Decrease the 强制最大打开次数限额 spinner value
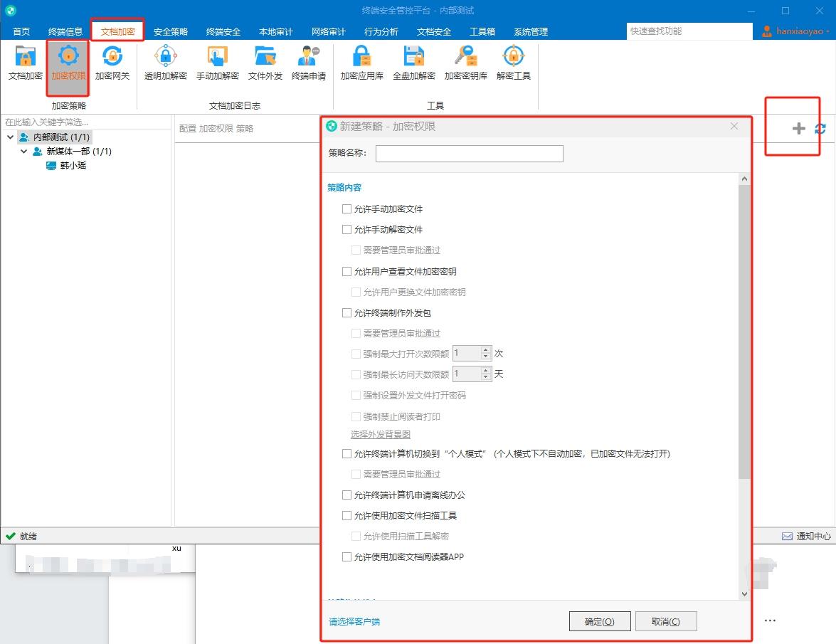This screenshot has width=836, height=644. click(x=485, y=356)
